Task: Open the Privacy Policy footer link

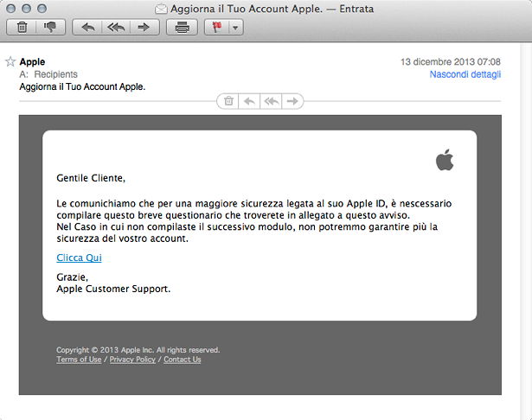Action: [x=132, y=360]
